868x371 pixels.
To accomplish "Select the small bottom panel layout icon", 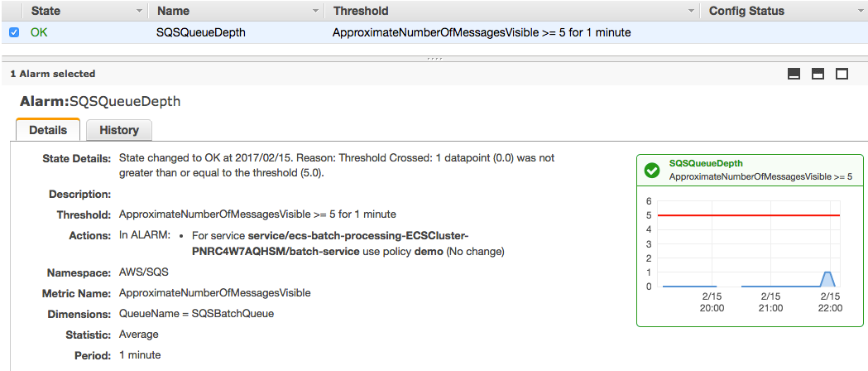I will click(794, 75).
